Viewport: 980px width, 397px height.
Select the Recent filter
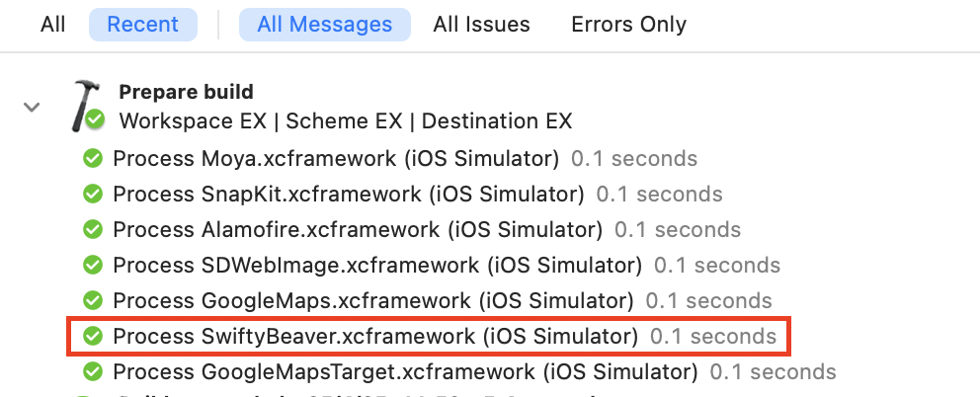[x=143, y=25]
